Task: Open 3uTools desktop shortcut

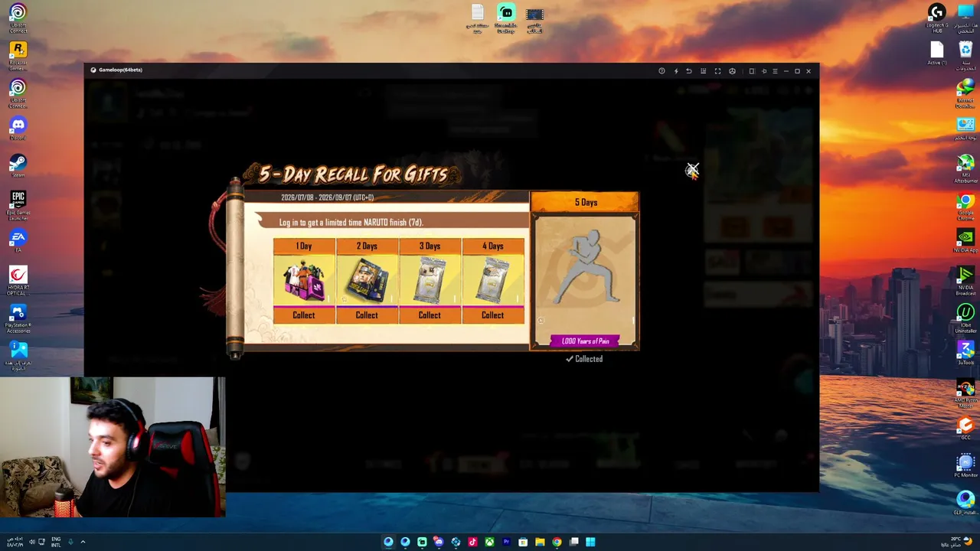Action: [965, 353]
